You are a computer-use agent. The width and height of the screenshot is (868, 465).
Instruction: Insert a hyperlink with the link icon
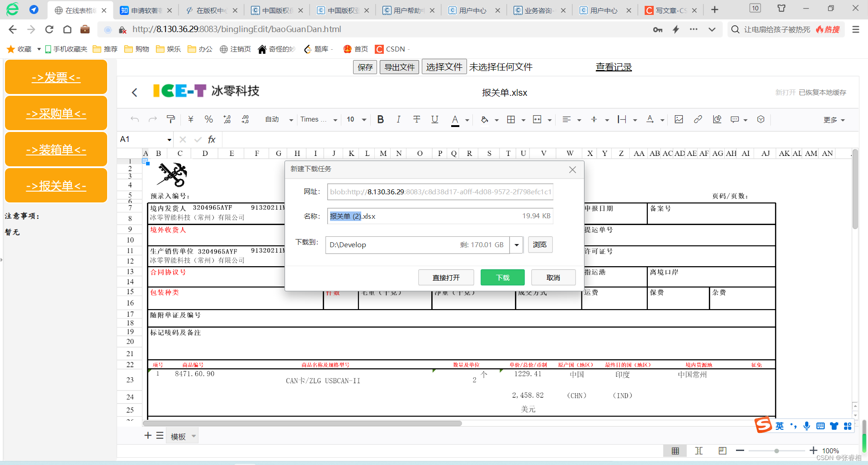click(698, 119)
